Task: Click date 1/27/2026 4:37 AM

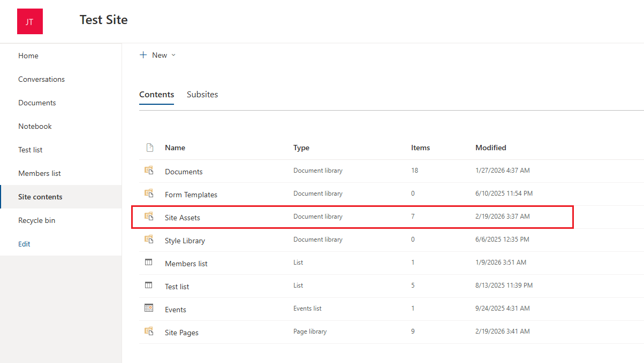Action: [x=503, y=171]
